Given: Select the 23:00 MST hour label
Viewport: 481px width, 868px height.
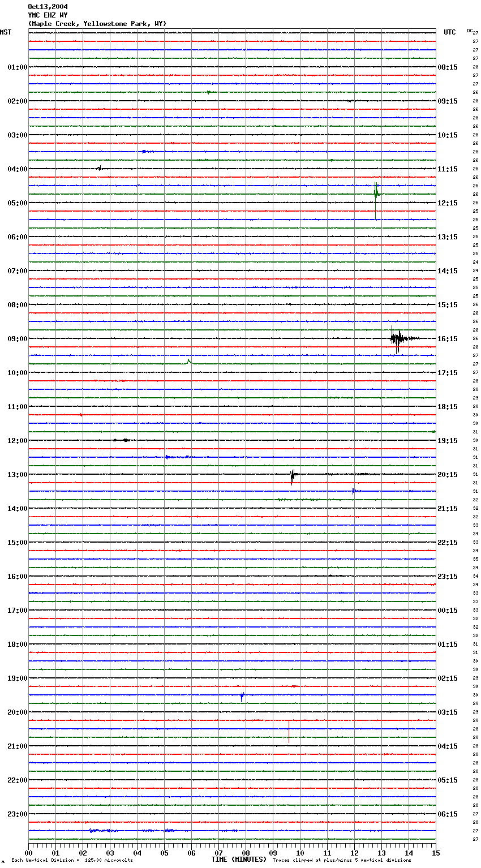Looking at the screenshot, I should pyautogui.click(x=18, y=814).
